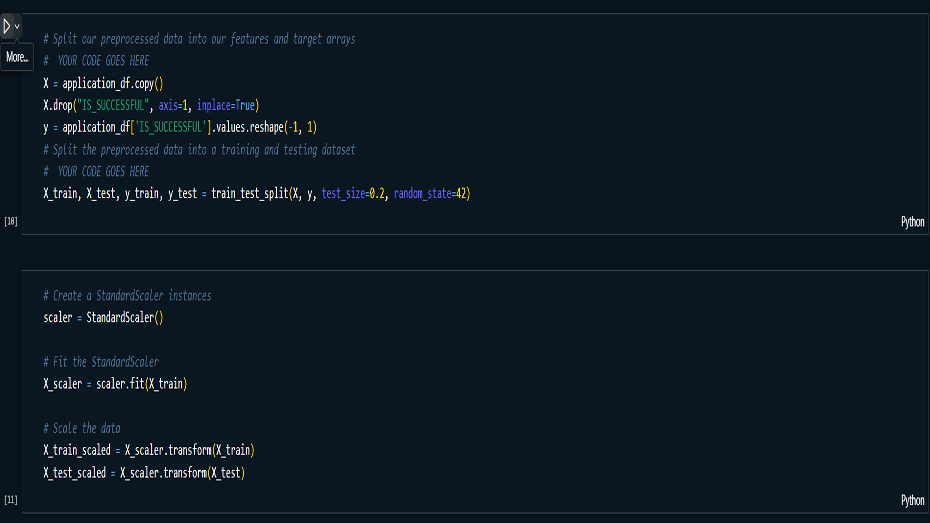
Task: Click the X.drop "IS_SUCCESSFUL" code line
Action: 152,105
